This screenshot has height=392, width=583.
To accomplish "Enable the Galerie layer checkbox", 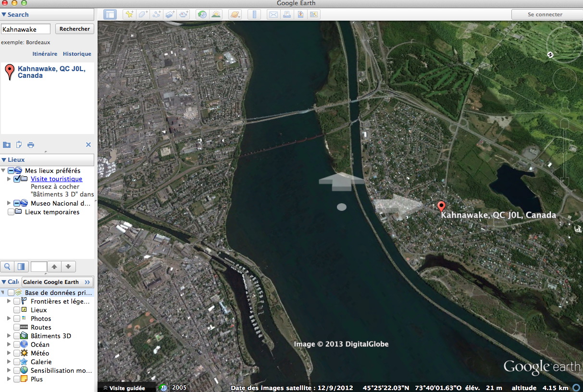I will (x=17, y=362).
